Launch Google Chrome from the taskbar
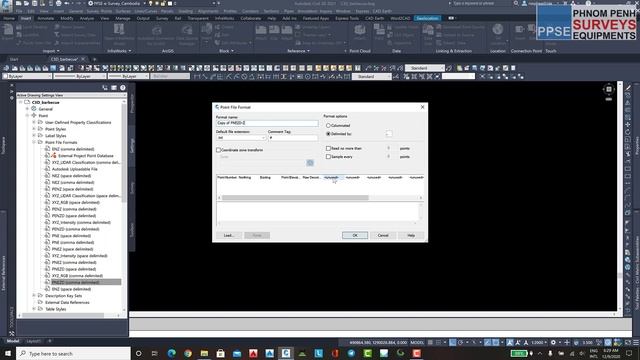 pos(188,353)
